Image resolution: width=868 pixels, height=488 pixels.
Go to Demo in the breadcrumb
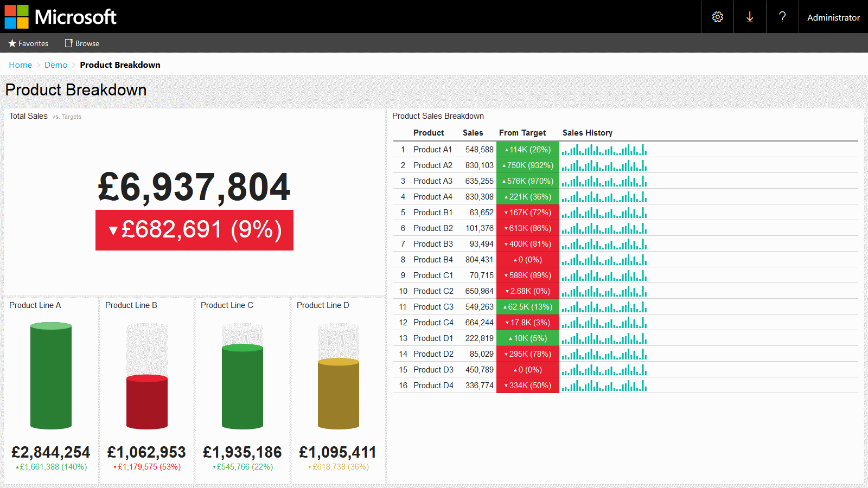click(56, 65)
